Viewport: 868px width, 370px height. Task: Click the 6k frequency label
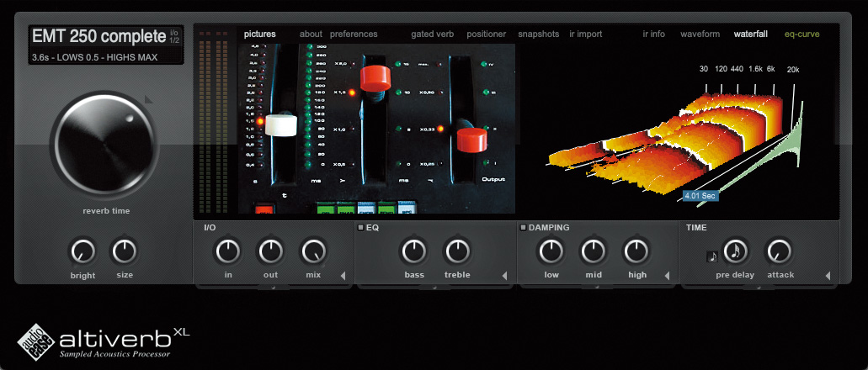pos(770,69)
